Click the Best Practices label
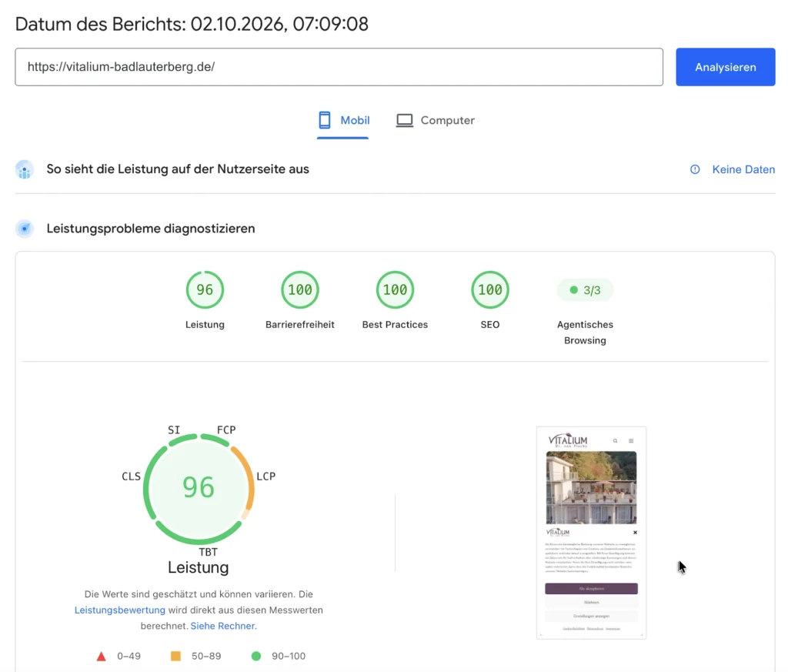This screenshot has width=788, height=672. 395,325
